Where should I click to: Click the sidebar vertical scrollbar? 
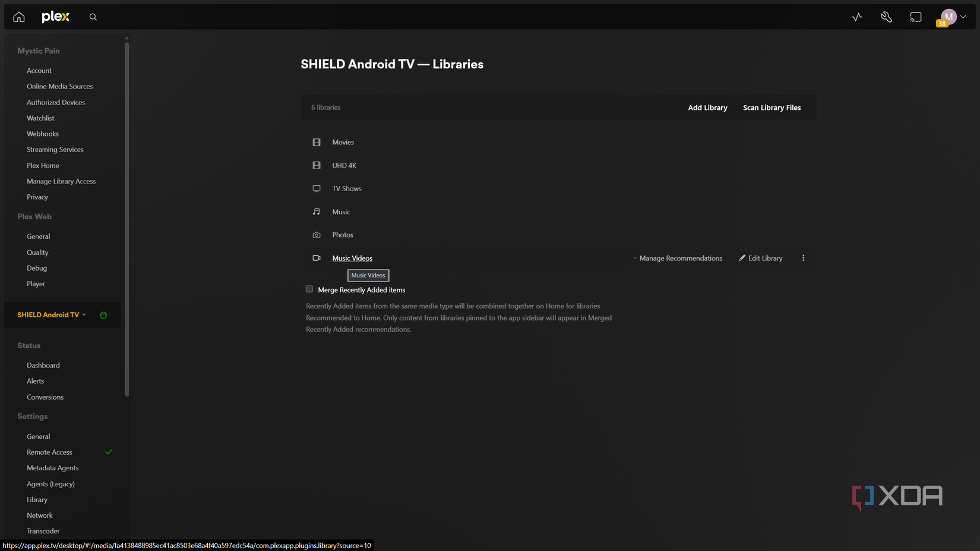(127, 218)
